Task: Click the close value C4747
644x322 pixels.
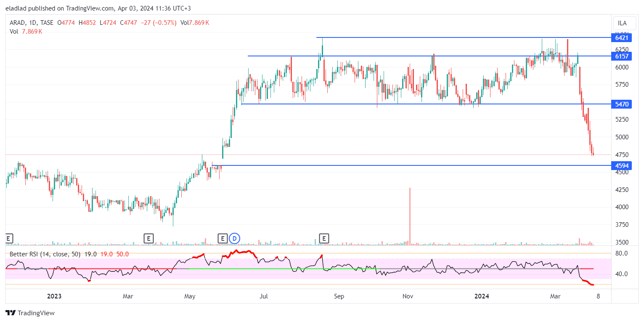Action: 128,23
